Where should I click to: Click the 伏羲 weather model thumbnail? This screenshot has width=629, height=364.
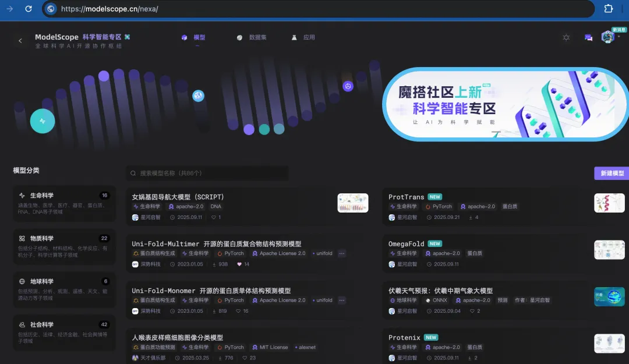(x=609, y=297)
